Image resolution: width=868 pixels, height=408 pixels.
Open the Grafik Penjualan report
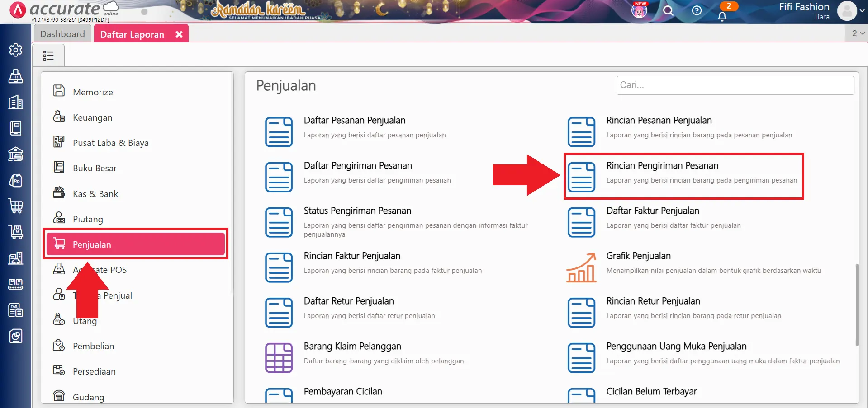[638, 256]
